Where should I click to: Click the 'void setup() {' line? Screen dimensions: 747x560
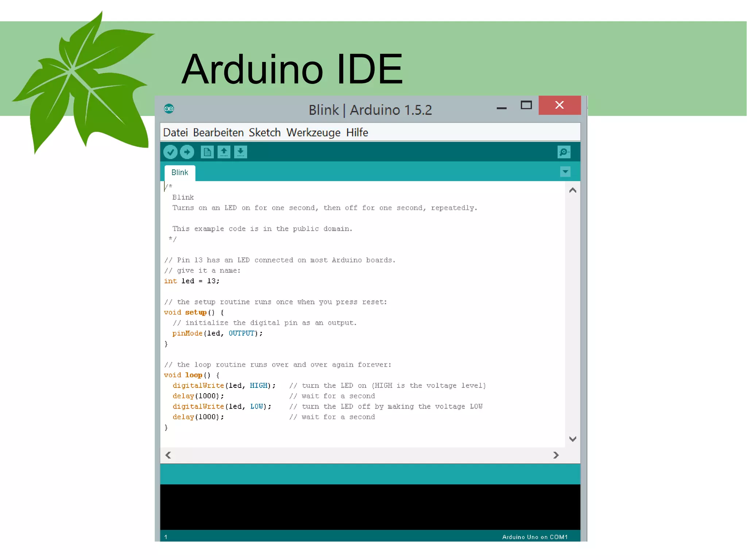tap(194, 312)
